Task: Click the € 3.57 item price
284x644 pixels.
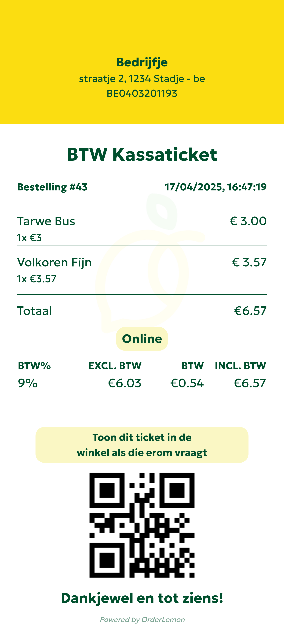Action: pyautogui.click(x=249, y=262)
